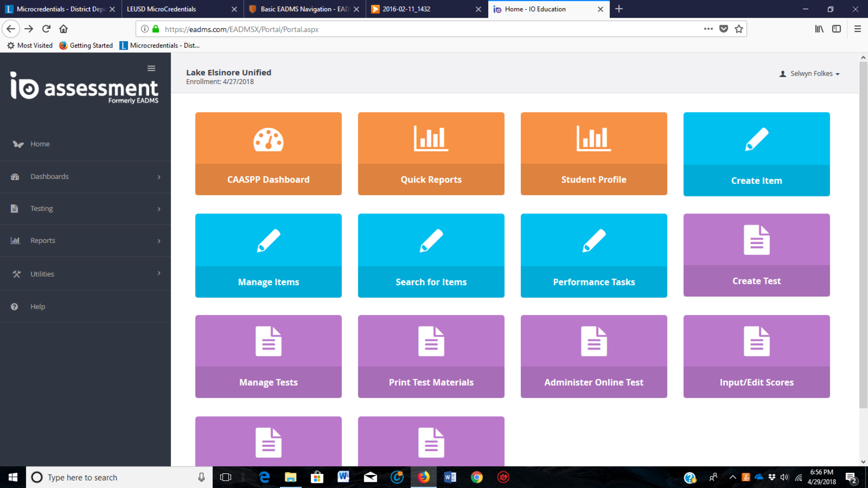Open the Manage Tests tile
The image size is (868, 488).
pyautogui.click(x=268, y=356)
